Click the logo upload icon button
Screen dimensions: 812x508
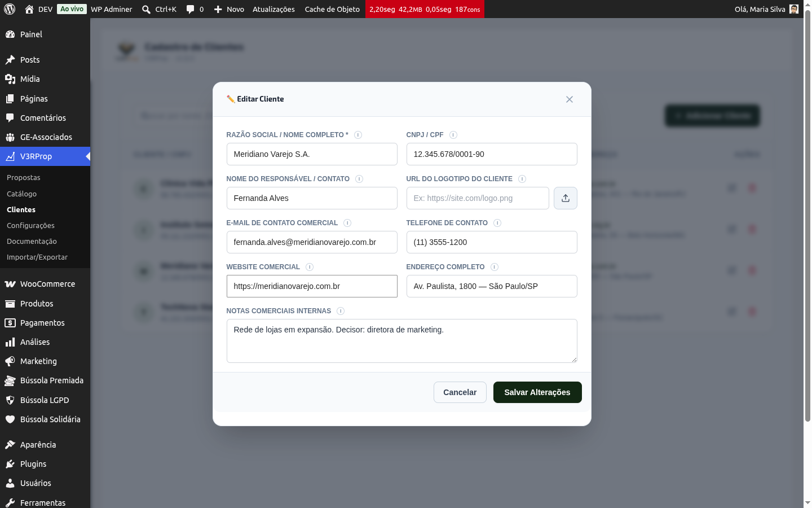(x=566, y=198)
